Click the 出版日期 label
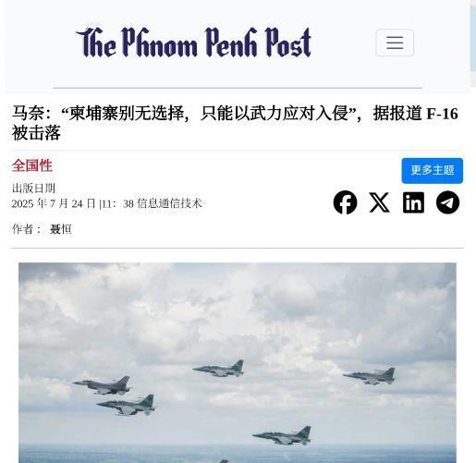 coord(33,189)
